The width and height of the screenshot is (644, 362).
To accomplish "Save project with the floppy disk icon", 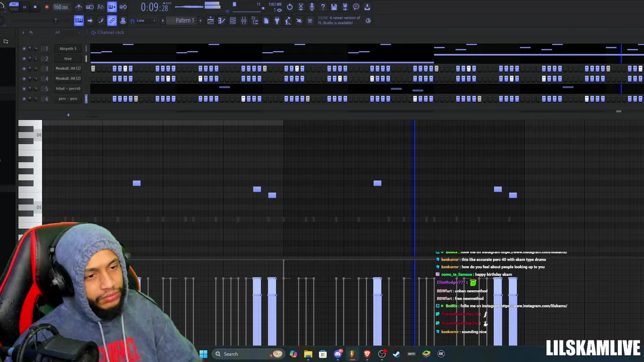I will pos(334,7).
